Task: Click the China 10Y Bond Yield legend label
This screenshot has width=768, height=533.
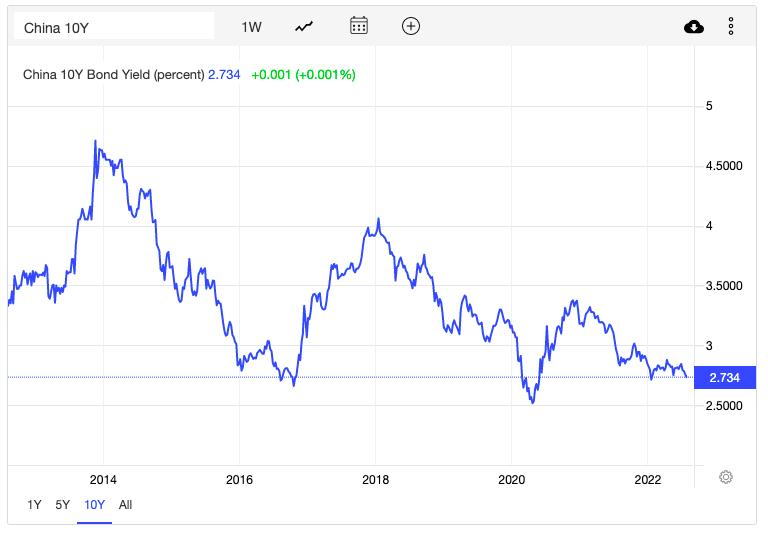Action: point(113,74)
